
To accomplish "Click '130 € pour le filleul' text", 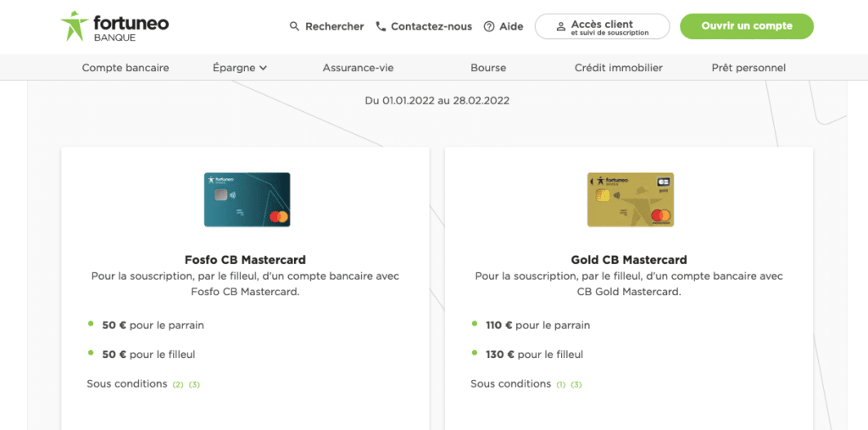I will (x=534, y=355).
